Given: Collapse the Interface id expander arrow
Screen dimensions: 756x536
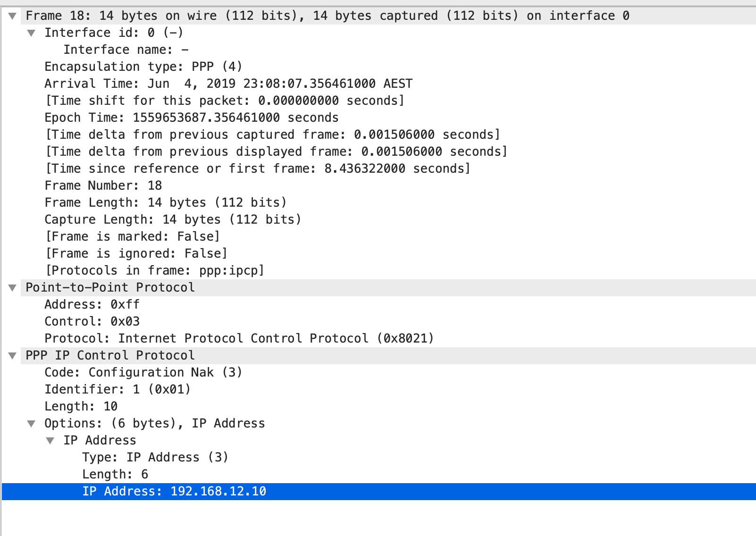Looking at the screenshot, I should click(32, 33).
